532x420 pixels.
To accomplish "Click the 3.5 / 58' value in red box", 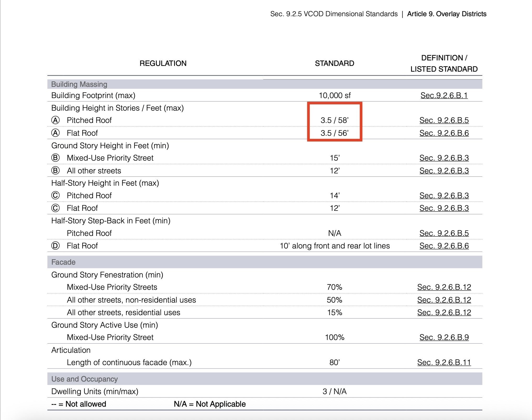I will (x=334, y=120).
